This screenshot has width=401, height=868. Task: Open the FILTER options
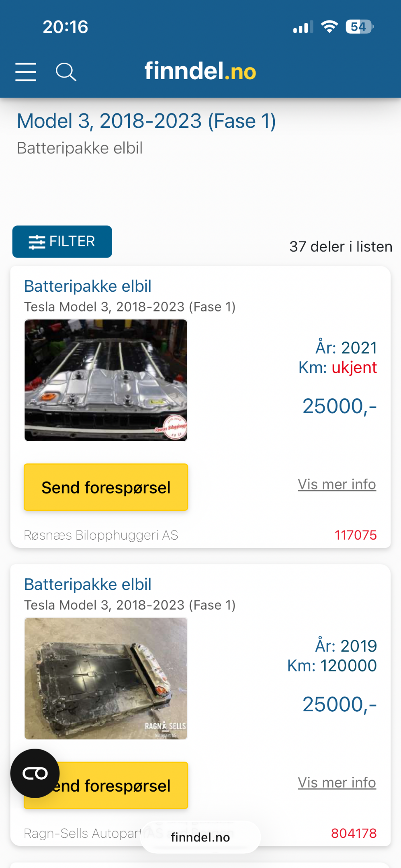pyautogui.click(x=62, y=242)
